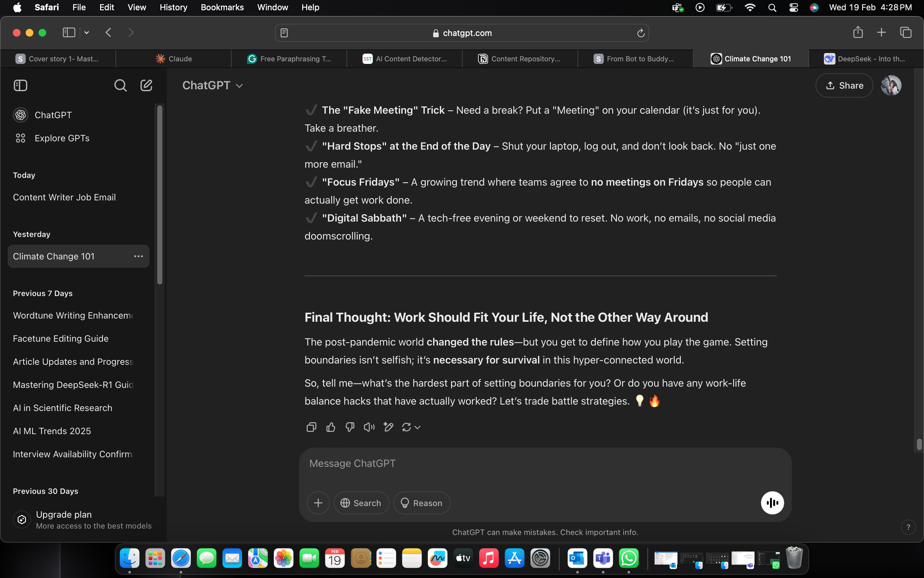Toggle Safari reader view icon in address bar
Image resolution: width=924 pixels, height=578 pixels.
click(x=284, y=33)
